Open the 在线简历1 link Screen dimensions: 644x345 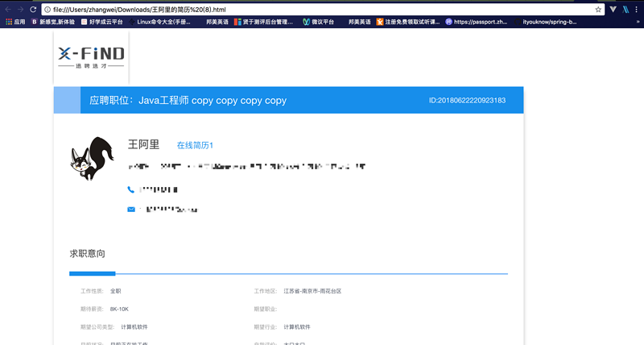pyautogui.click(x=195, y=145)
